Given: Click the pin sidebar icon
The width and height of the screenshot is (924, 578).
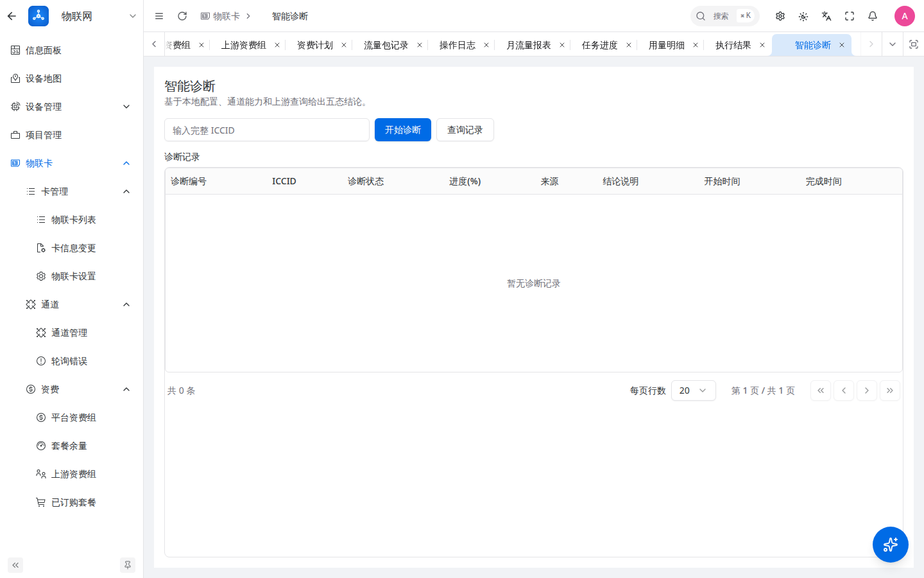Looking at the screenshot, I should [128, 565].
